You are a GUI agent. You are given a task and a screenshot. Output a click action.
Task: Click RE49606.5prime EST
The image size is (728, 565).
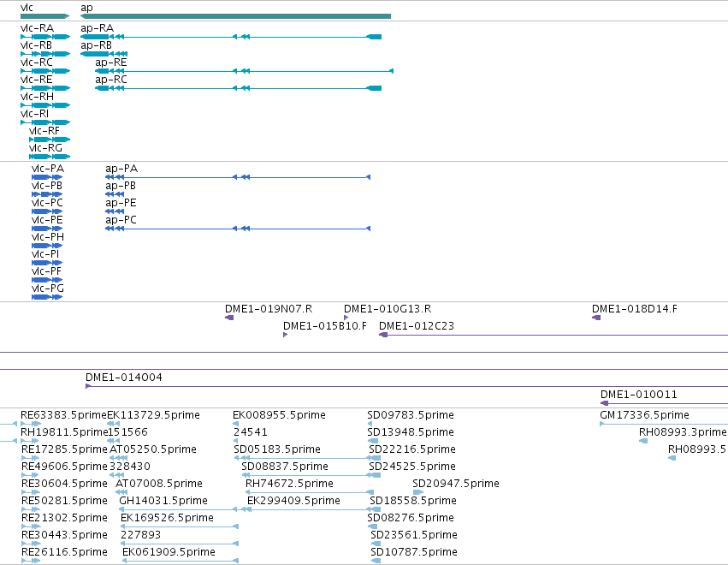[x=31, y=475]
